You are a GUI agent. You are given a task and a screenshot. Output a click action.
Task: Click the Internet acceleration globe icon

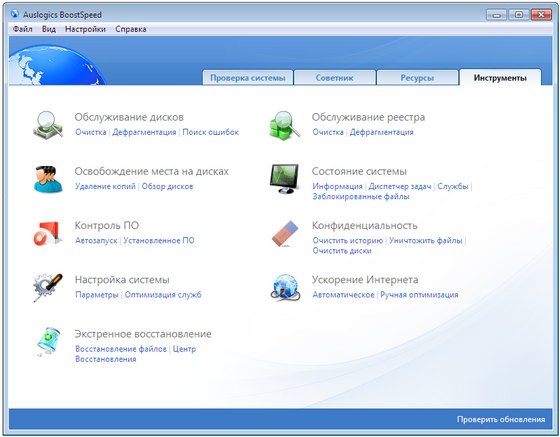pyautogui.click(x=285, y=287)
